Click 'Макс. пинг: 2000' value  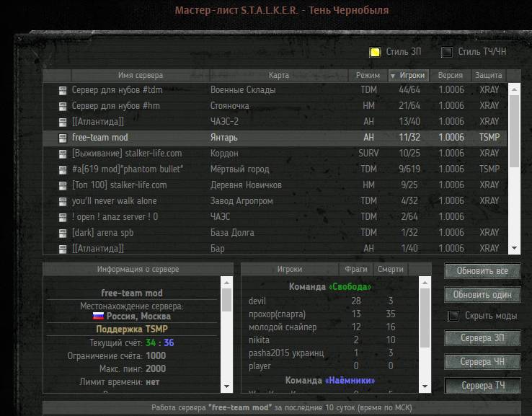tap(156, 369)
